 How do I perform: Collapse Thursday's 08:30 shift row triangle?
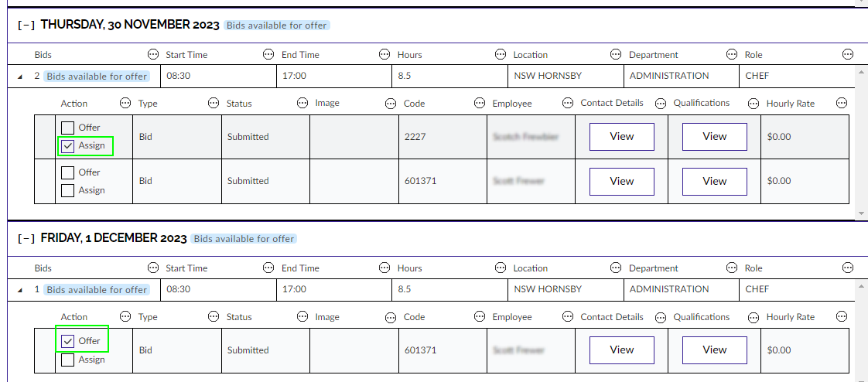[x=19, y=77]
